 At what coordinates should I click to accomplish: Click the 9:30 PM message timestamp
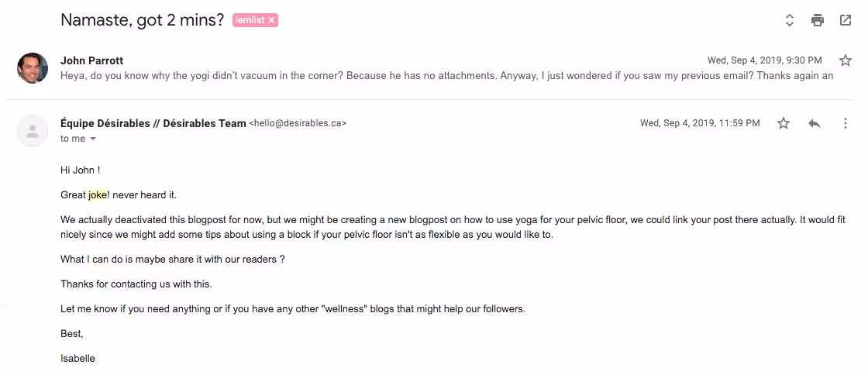764,60
